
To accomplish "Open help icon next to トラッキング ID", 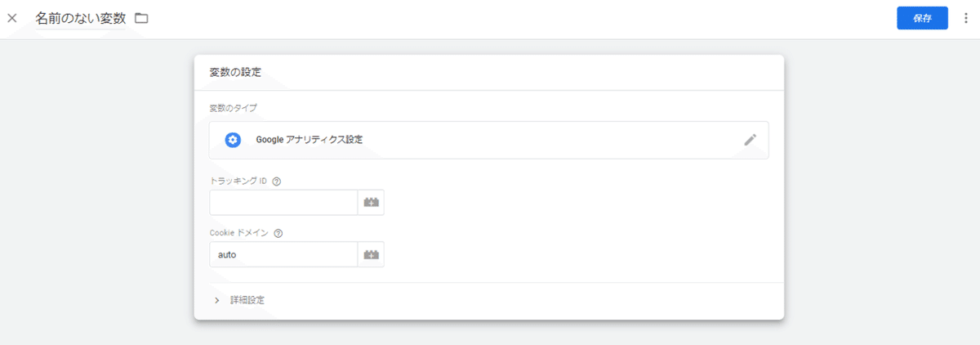I will [x=276, y=181].
